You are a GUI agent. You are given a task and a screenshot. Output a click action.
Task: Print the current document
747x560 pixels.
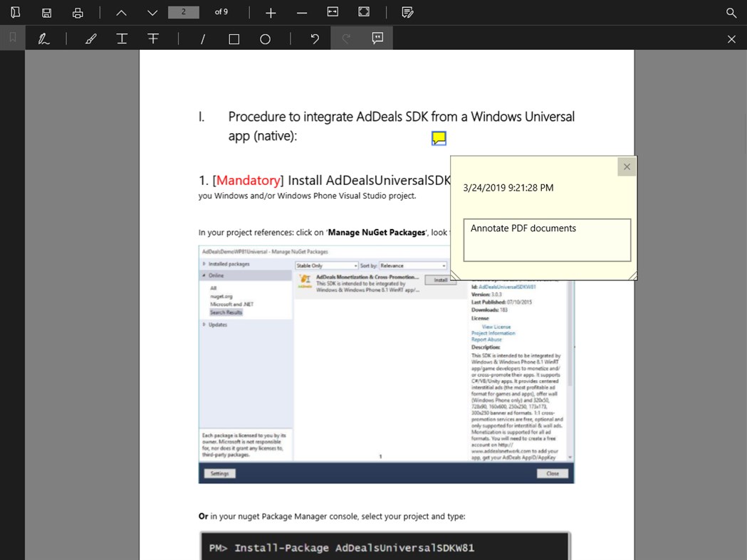(78, 12)
